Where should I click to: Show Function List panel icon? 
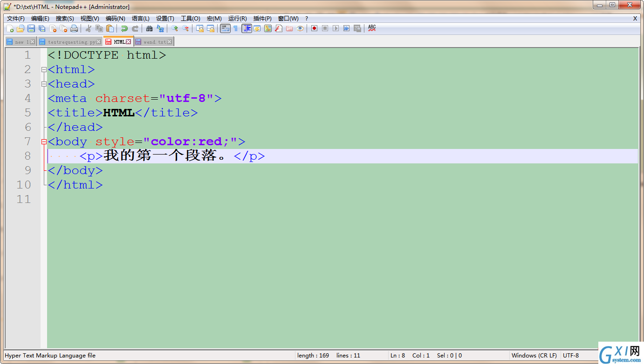(279, 28)
